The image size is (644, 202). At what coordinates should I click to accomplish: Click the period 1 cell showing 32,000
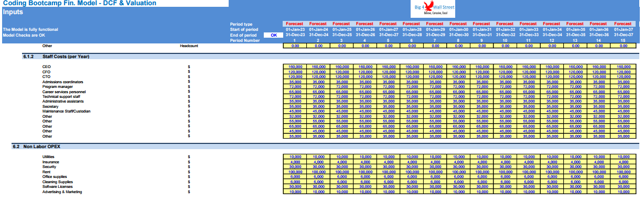[295, 116]
